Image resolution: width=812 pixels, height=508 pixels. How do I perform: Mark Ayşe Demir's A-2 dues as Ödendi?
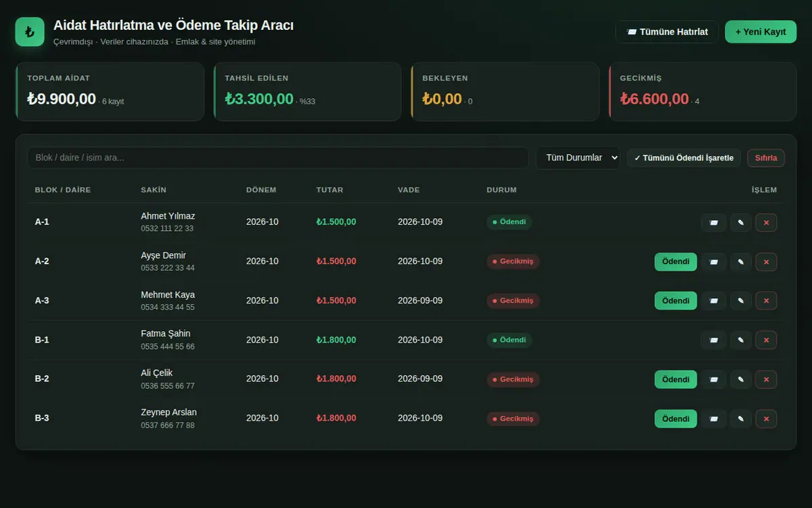click(675, 262)
